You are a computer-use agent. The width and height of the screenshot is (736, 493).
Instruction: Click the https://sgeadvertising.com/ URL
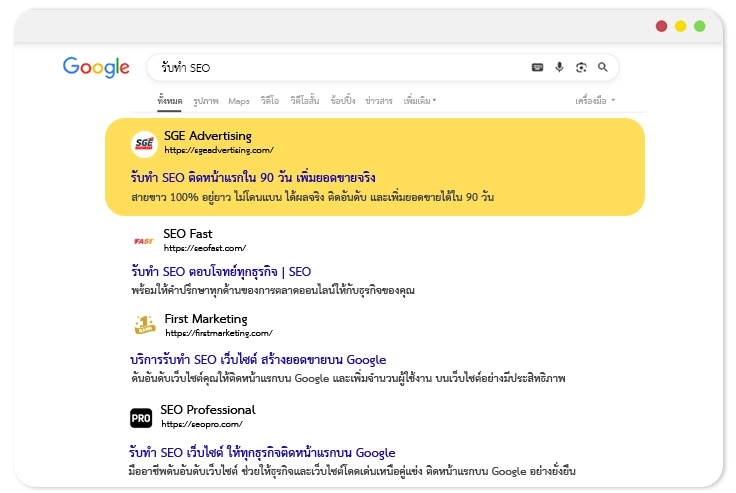tap(219, 150)
